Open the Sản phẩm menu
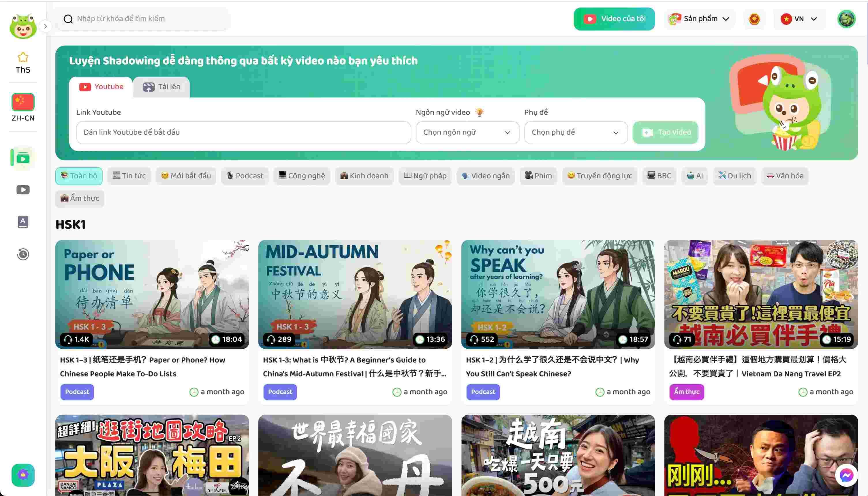The height and width of the screenshot is (496, 868). [700, 19]
